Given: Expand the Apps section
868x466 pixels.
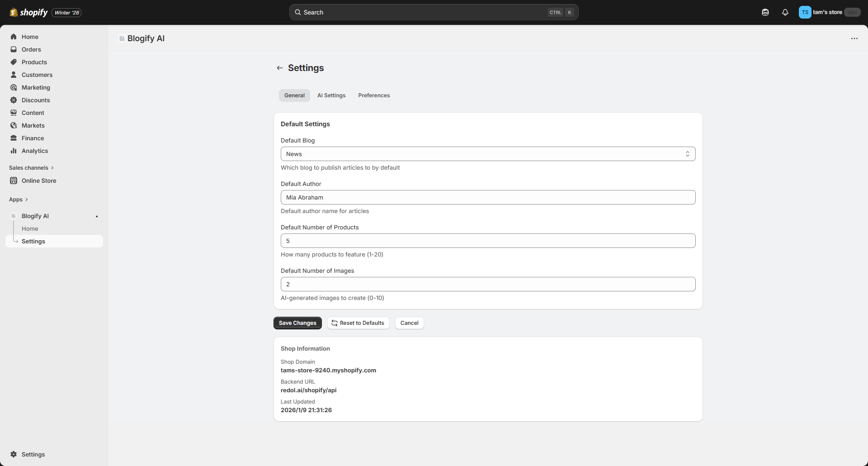Looking at the screenshot, I should (x=19, y=199).
